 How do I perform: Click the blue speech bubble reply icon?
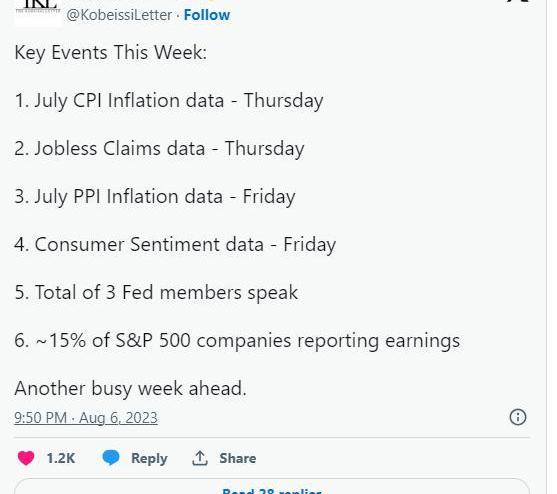pos(111,457)
